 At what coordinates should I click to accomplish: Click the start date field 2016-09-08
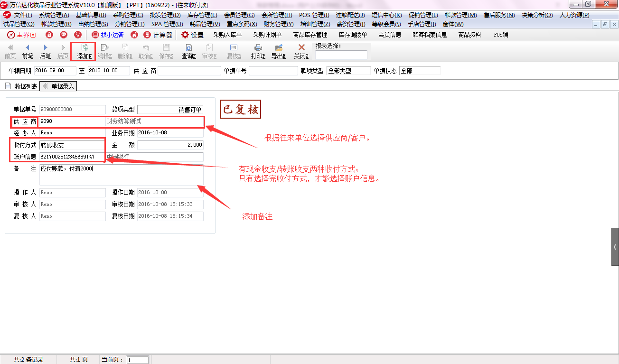pyautogui.click(x=55, y=71)
